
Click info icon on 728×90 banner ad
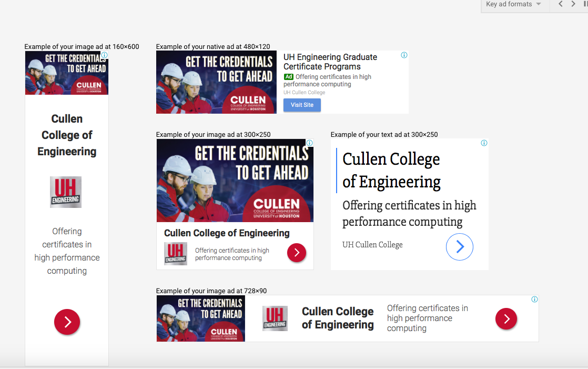[534, 300]
